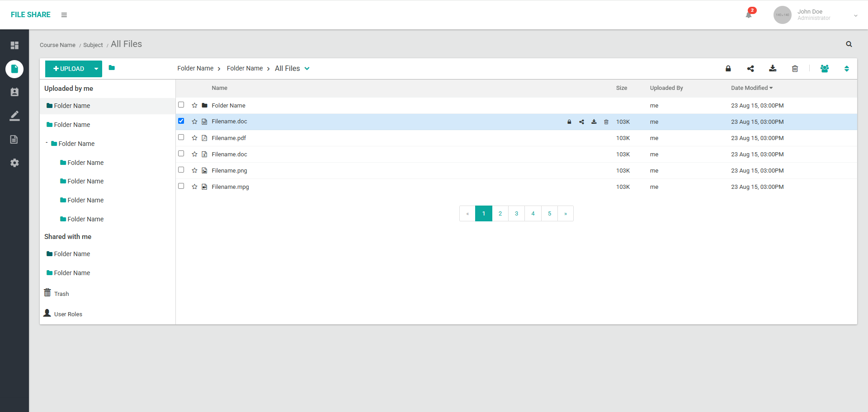868x412 pixels.
Task: Click the share icon in the toolbar
Action: click(x=750, y=69)
